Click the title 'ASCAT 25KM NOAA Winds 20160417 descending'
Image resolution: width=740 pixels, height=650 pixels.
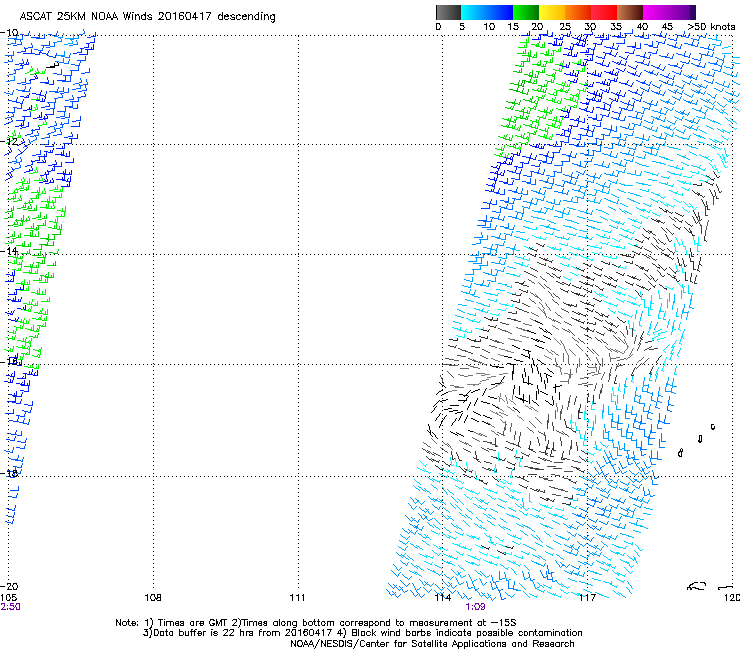148,16
